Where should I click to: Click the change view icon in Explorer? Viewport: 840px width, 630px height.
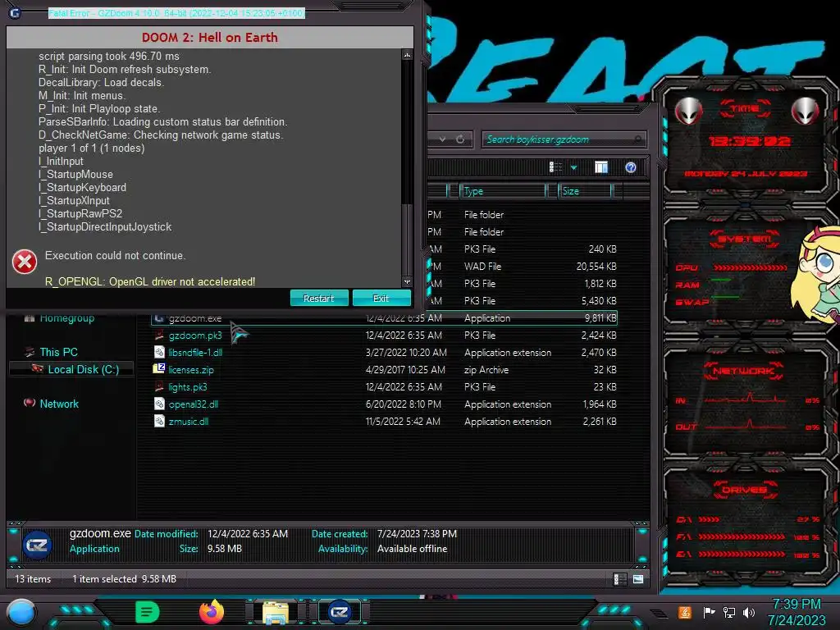[x=555, y=167]
